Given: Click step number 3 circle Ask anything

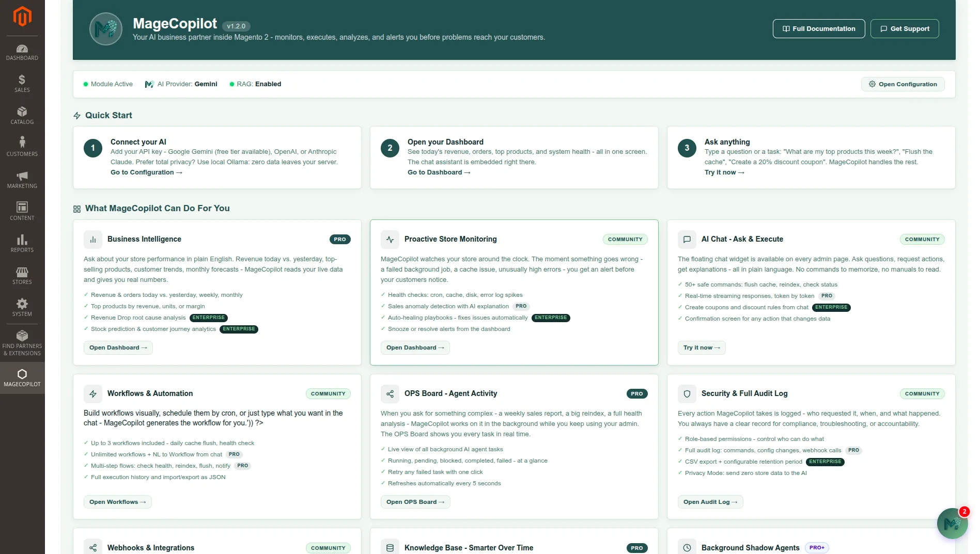Looking at the screenshot, I should [x=687, y=148].
